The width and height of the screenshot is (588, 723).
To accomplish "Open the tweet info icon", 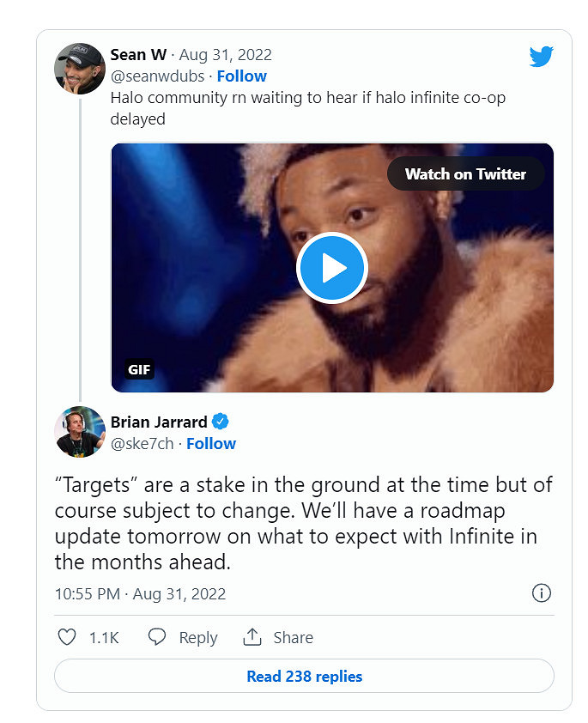I will tap(542, 592).
